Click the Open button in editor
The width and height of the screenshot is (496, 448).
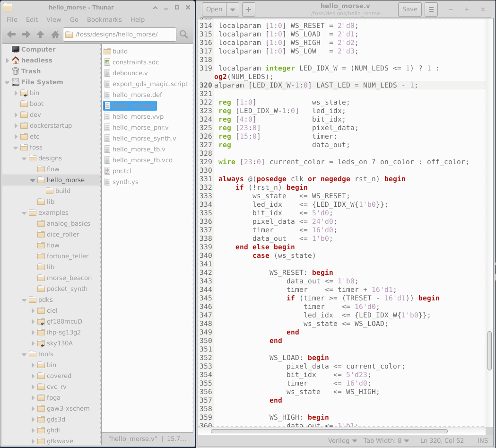point(214,9)
